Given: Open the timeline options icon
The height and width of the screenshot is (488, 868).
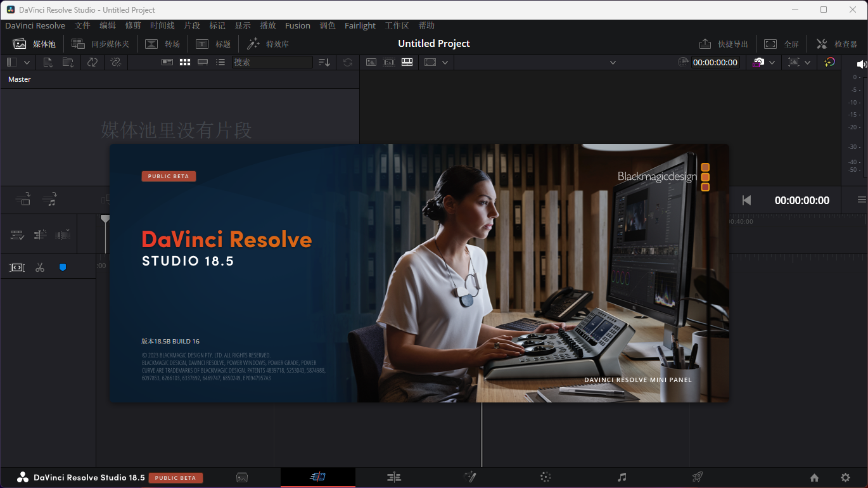Looking at the screenshot, I should pyautogui.click(x=17, y=235).
